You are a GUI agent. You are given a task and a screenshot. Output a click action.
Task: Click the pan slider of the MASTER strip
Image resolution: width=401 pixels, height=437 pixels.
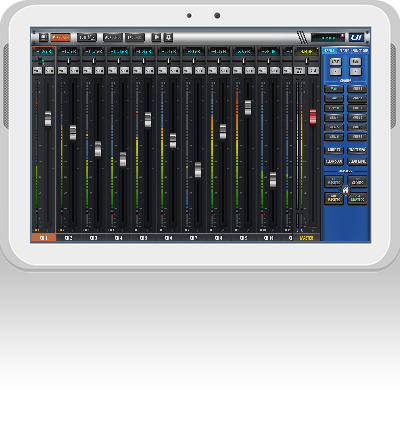[x=307, y=60]
